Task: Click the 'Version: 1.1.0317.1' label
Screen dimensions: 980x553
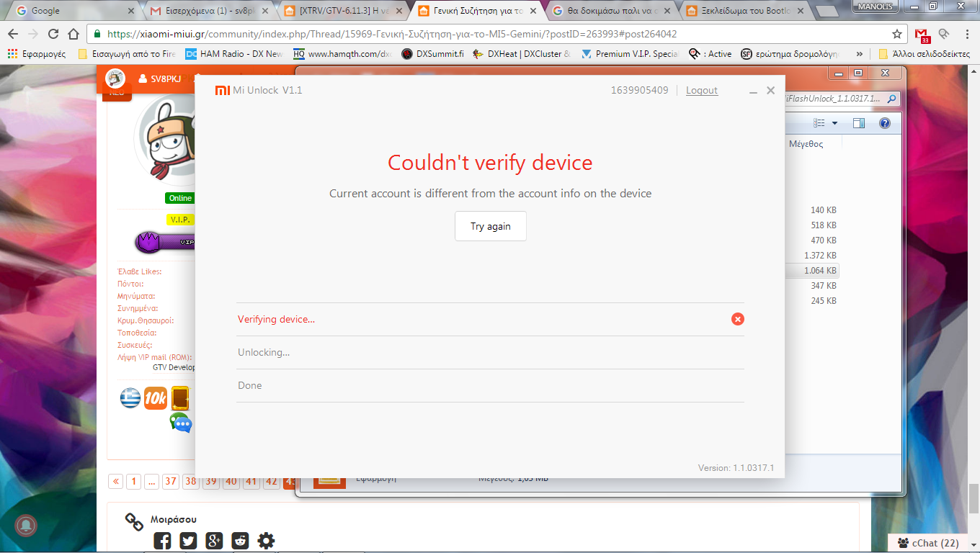Action: (x=736, y=468)
